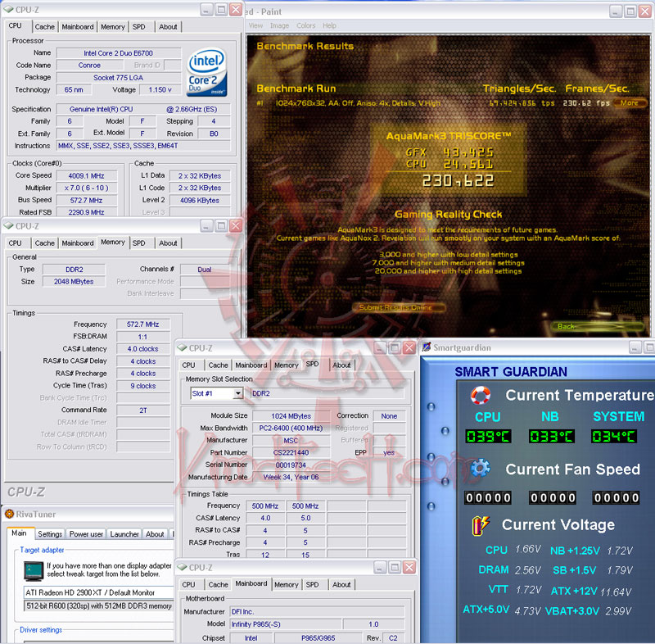
Task: Click the memory Size value 2048 MBytes
Action: pyautogui.click(x=74, y=282)
